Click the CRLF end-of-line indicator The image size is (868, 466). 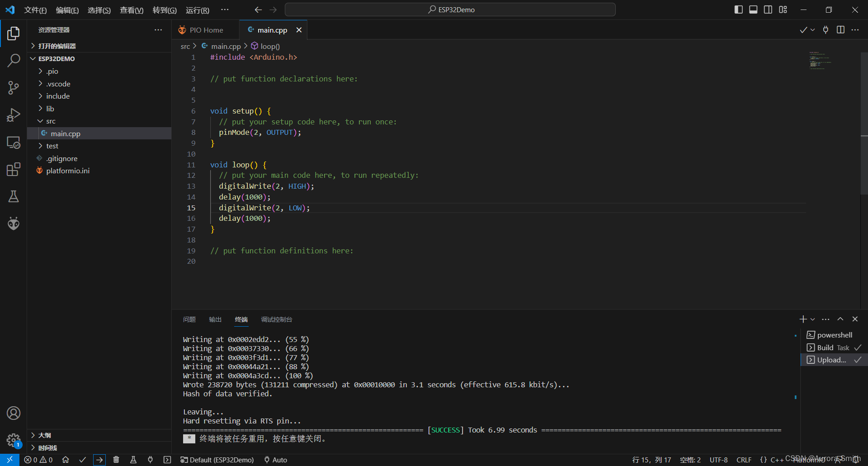(x=744, y=460)
